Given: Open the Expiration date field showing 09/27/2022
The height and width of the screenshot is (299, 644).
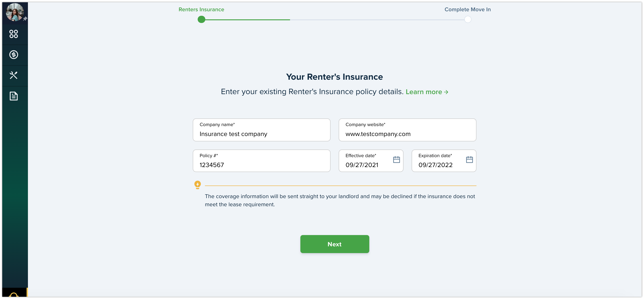Looking at the screenshot, I should click(x=444, y=161).
